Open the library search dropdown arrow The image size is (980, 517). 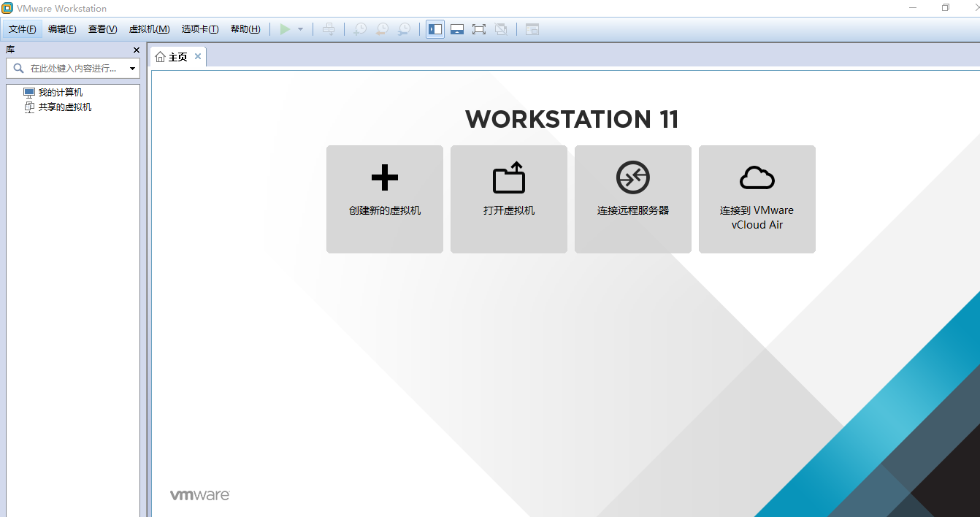(132, 69)
